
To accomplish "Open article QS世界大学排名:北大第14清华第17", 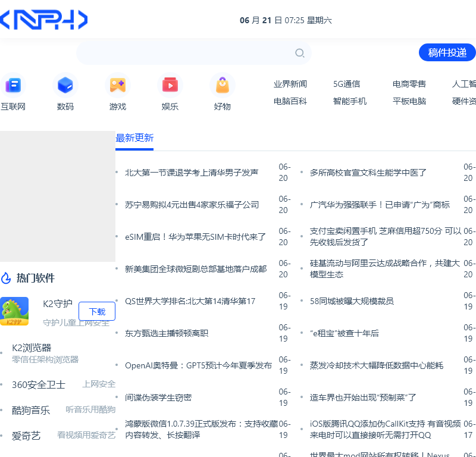I will (x=190, y=301).
